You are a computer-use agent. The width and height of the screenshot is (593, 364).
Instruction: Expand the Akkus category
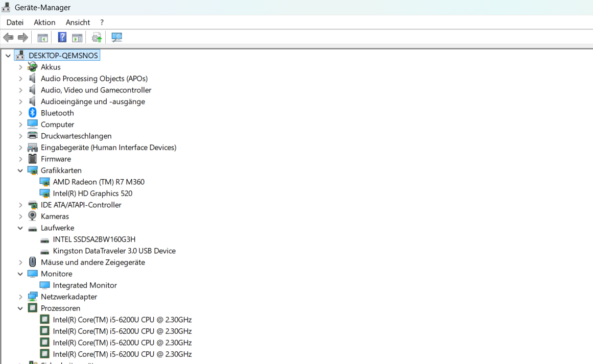coord(20,67)
